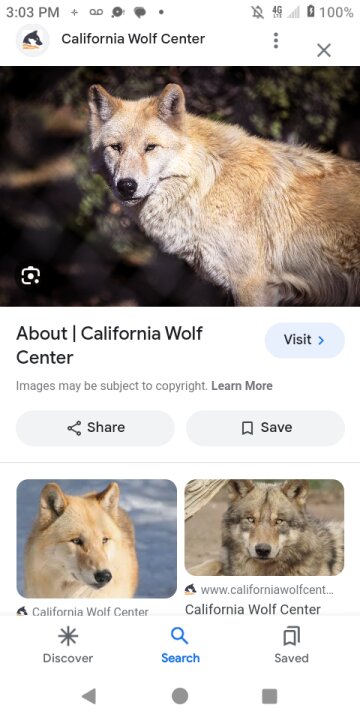Image resolution: width=360 pixels, height=720 pixels.
Task: Switch to the Search tab
Action: tap(180, 645)
